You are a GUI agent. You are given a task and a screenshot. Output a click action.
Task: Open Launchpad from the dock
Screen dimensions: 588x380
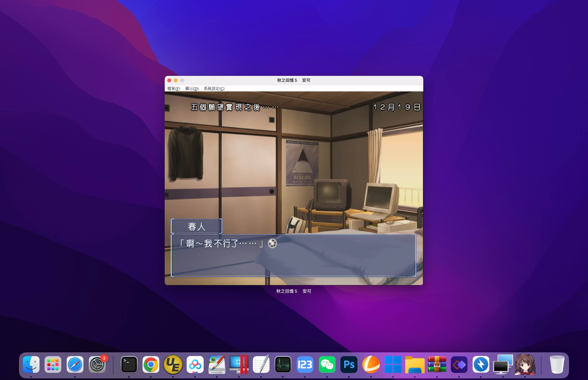pyautogui.click(x=53, y=364)
